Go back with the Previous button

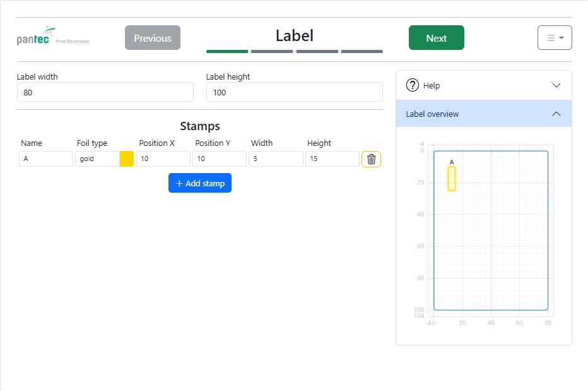(153, 37)
